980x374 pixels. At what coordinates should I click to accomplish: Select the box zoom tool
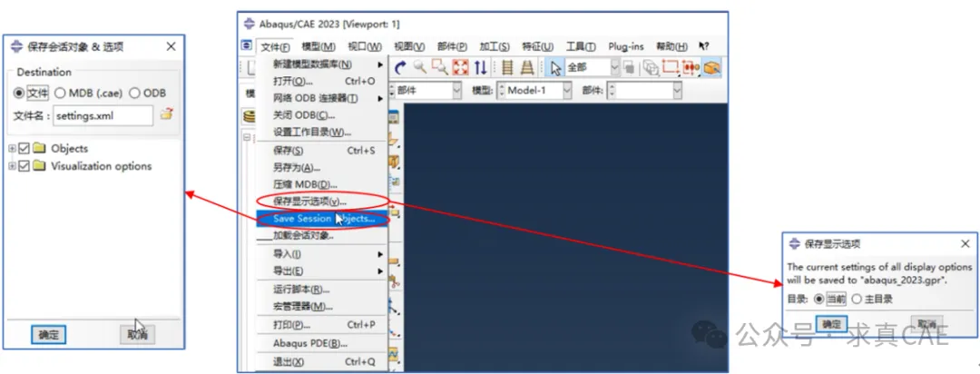point(440,67)
